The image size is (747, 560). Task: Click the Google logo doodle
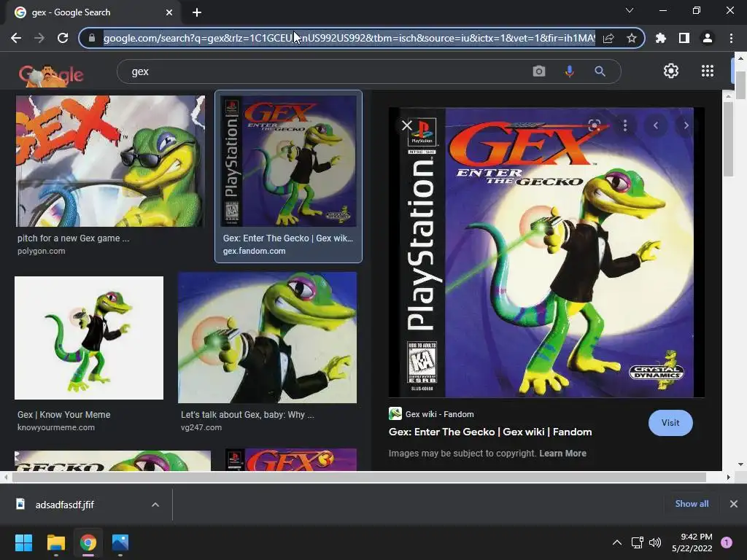(51, 74)
